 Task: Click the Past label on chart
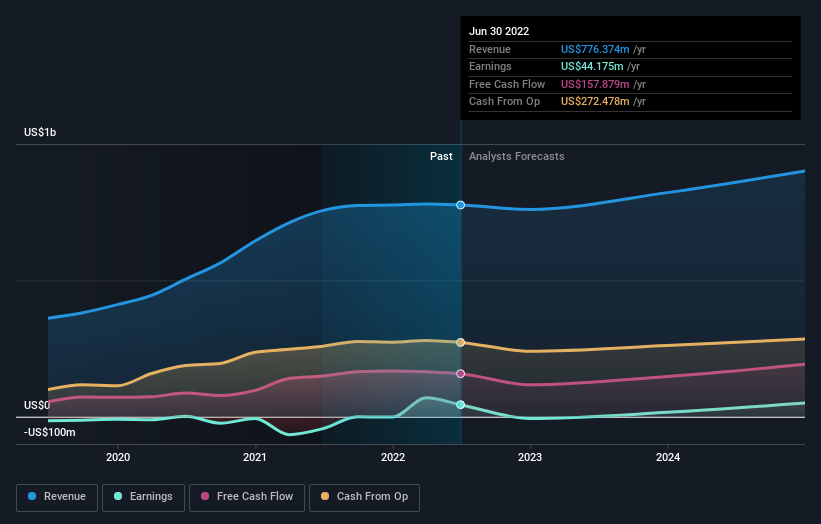[x=441, y=157]
